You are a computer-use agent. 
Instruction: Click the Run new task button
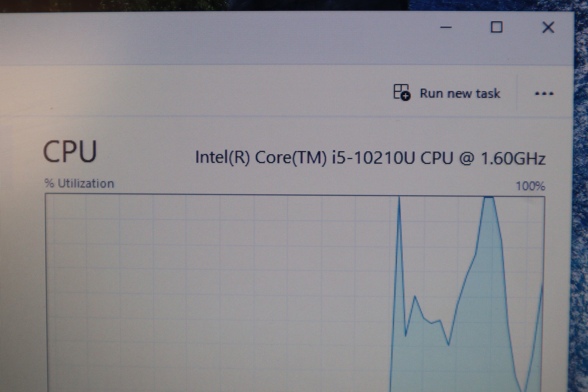(447, 93)
